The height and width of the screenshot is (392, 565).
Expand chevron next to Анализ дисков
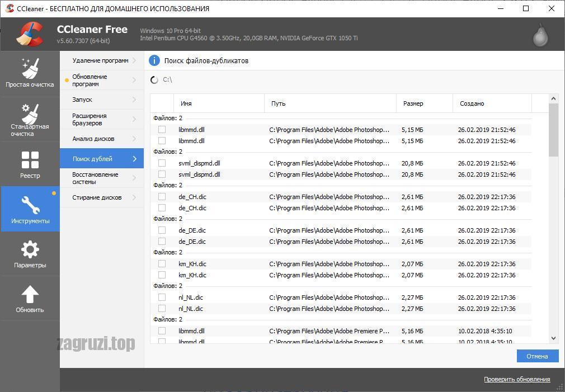point(134,139)
